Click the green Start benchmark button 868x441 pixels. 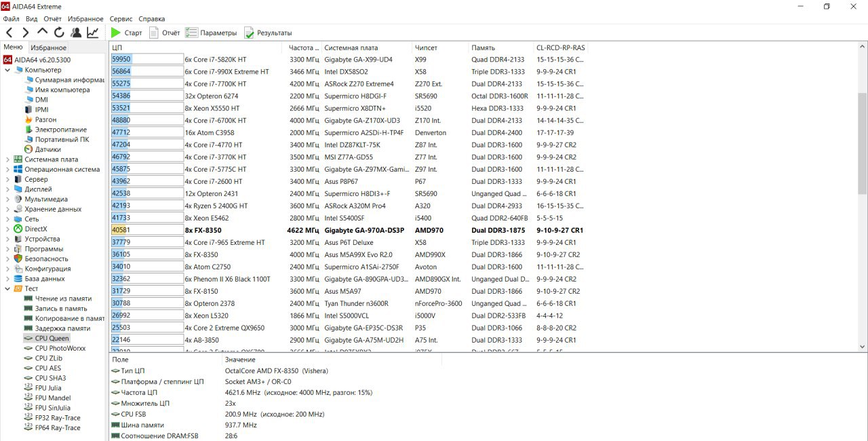(127, 33)
